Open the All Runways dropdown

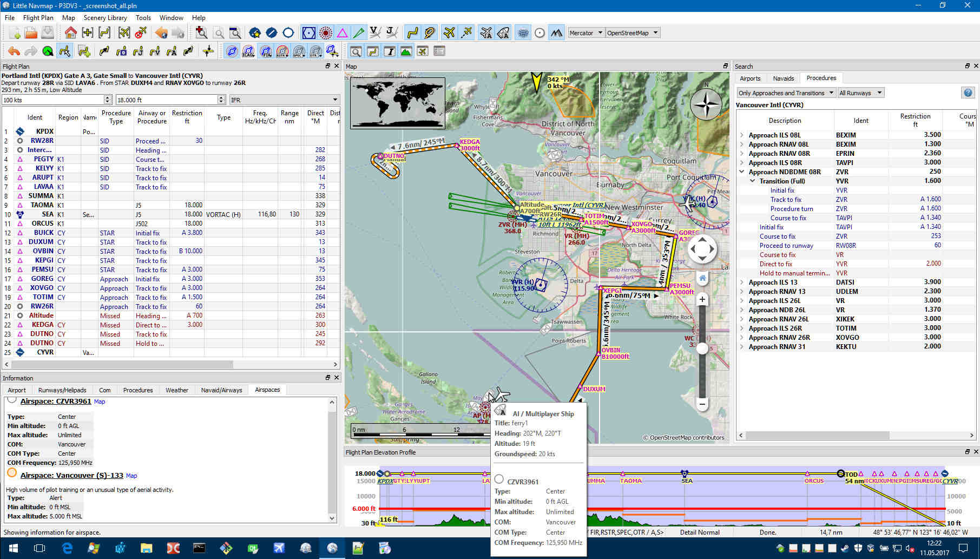click(x=860, y=93)
